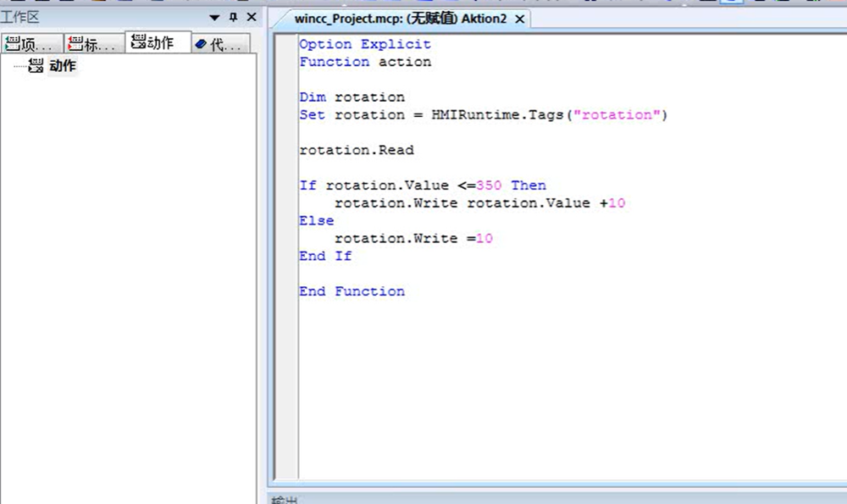Activate the Aktion2 editor tab
This screenshot has height=504, width=847.
[x=400, y=18]
